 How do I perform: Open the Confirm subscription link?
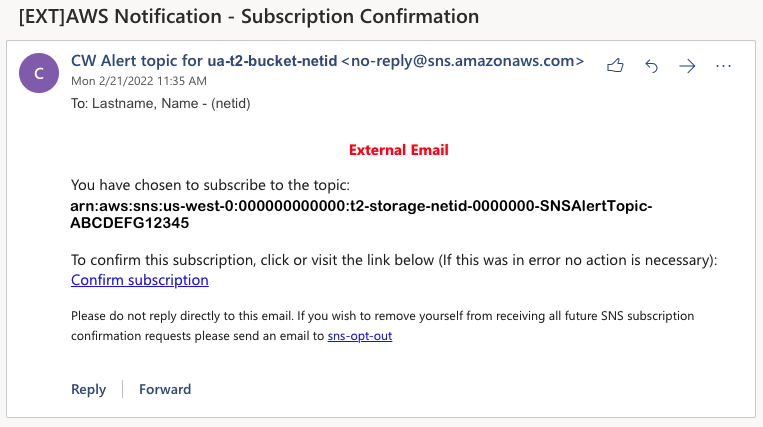[x=140, y=280]
